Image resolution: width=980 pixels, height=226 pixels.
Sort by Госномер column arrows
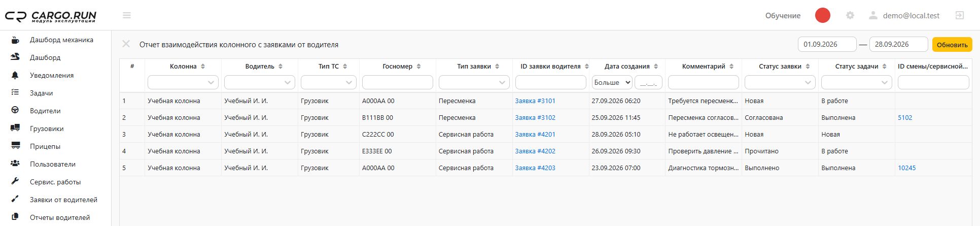[418, 67]
